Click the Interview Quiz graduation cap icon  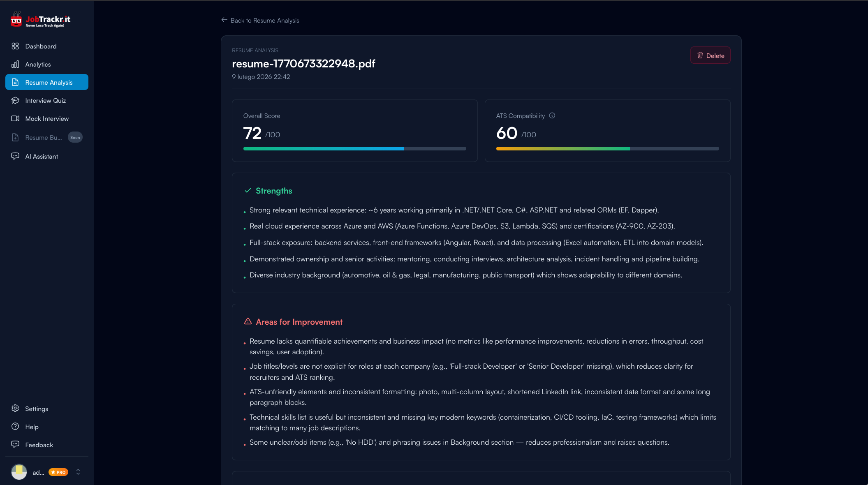coord(15,100)
